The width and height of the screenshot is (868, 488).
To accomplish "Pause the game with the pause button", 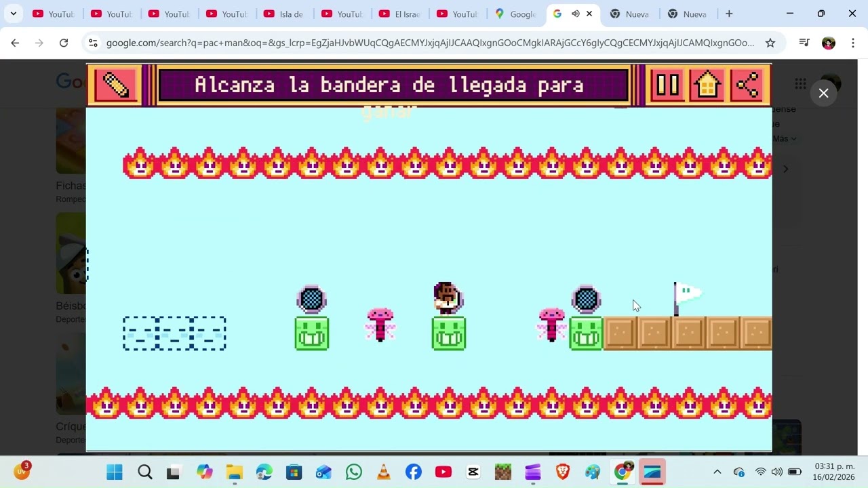I will 667,85.
